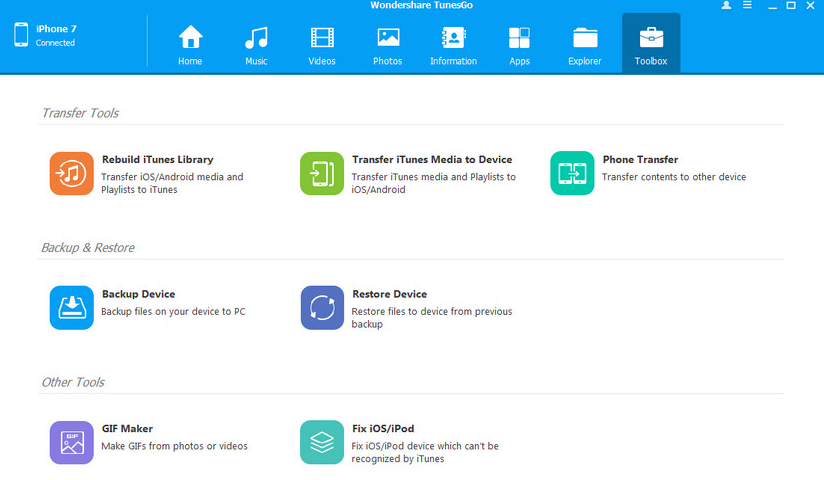The height and width of the screenshot is (480, 824).
Task: Click the purple GIF Maker icon
Action: click(x=71, y=442)
